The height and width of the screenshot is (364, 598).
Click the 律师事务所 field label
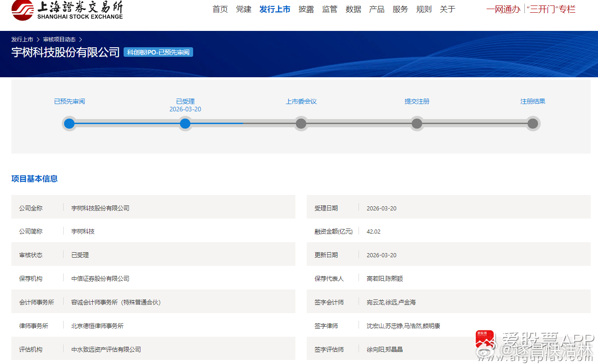[x=34, y=326]
